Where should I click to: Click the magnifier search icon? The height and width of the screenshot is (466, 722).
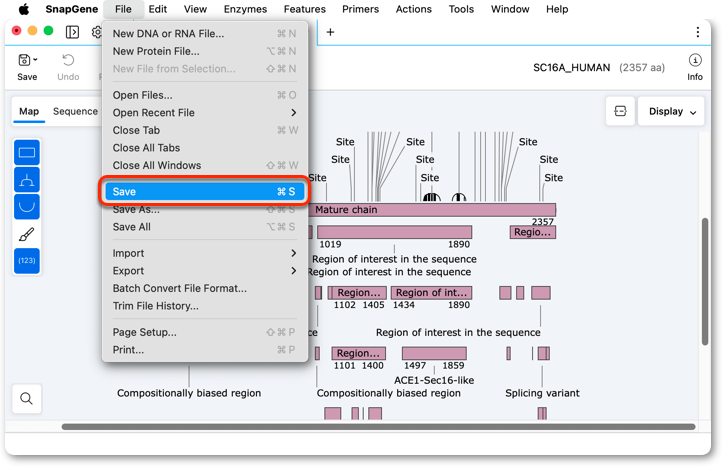tap(27, 398)
